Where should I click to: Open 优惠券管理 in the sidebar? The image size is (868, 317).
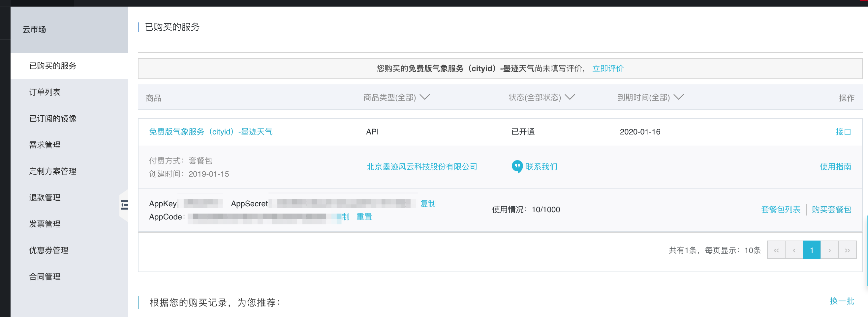point(49,250)
